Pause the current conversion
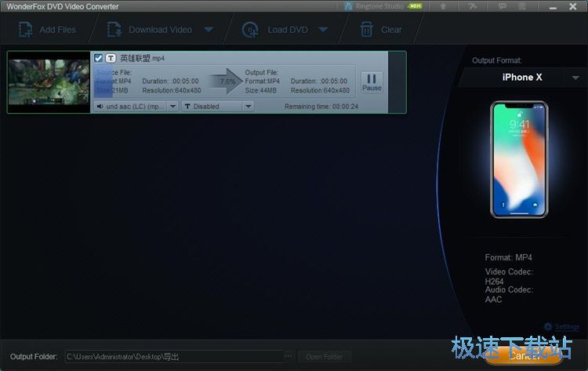The image size is (588, 371). 372,82
